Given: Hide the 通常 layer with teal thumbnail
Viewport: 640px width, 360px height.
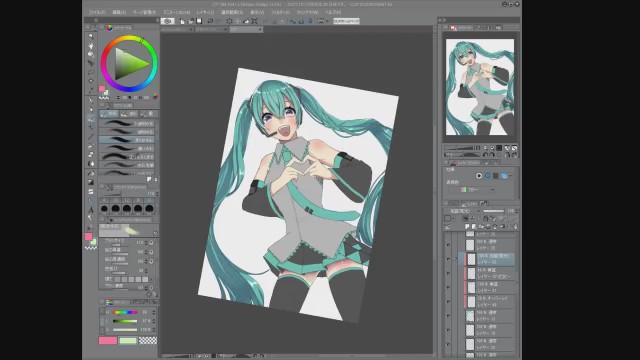Looking at the screenshot, I should click(x=448, y=316).
